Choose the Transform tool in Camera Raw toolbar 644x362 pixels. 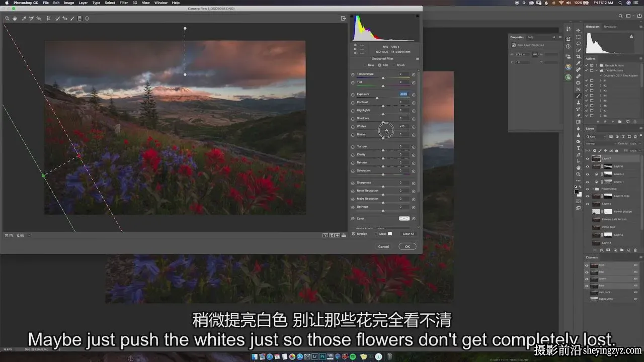click(x=48, y=19)
